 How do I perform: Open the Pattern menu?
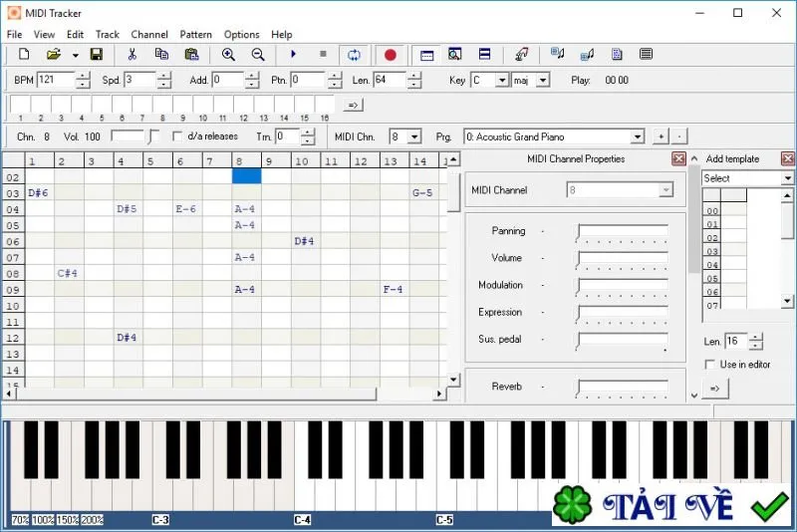pos(195,35)
